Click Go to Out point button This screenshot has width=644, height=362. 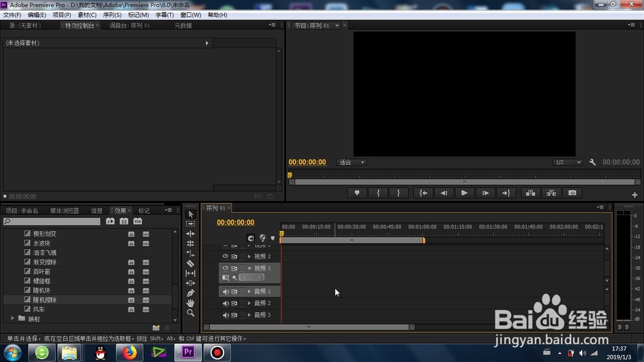(x=506, y=193)
